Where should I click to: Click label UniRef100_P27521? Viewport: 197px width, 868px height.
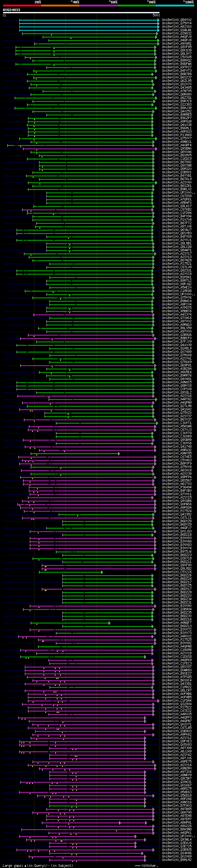click(x=177, y=264)
